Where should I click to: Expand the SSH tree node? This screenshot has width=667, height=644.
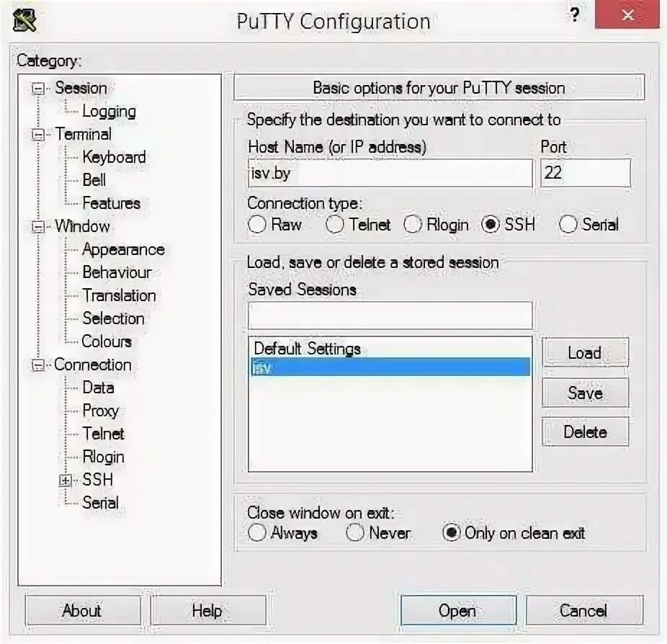click(65, 480)
